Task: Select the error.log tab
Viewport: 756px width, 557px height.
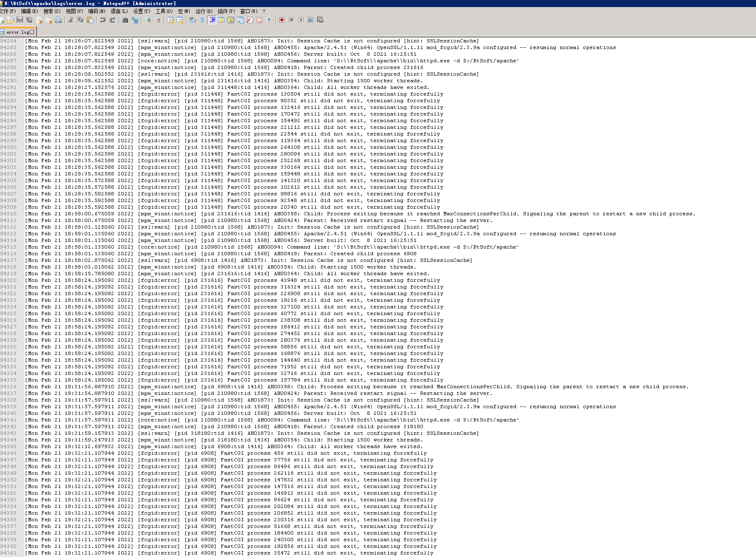Action: pyautogui.click(x=18, y=32)
